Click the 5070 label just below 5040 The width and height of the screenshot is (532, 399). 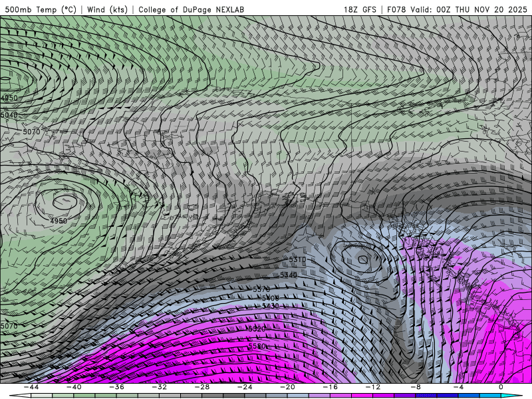31,131
